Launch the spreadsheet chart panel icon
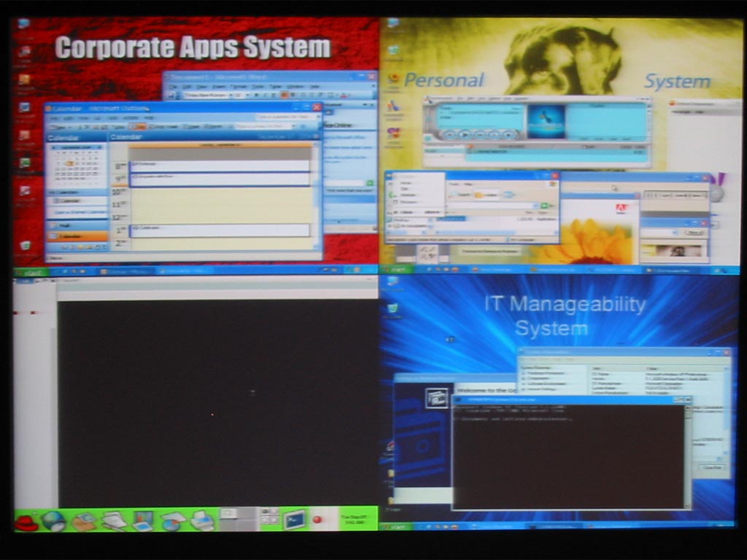The image size is (747, 560). pyautogui.click(x=172, y=521)
